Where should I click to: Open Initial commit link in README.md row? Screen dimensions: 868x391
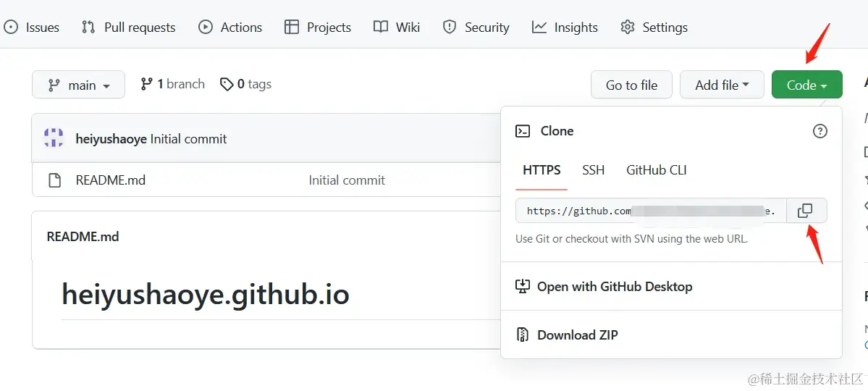347,180
